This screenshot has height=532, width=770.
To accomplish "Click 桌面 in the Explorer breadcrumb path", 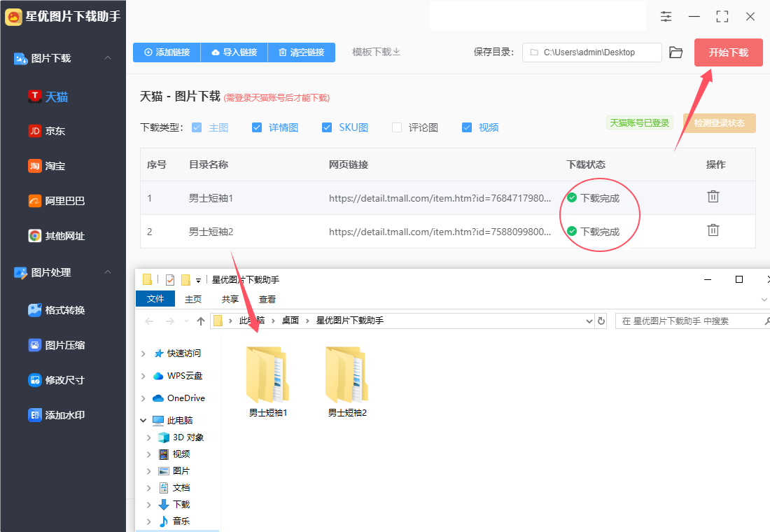I will point(290,321).
